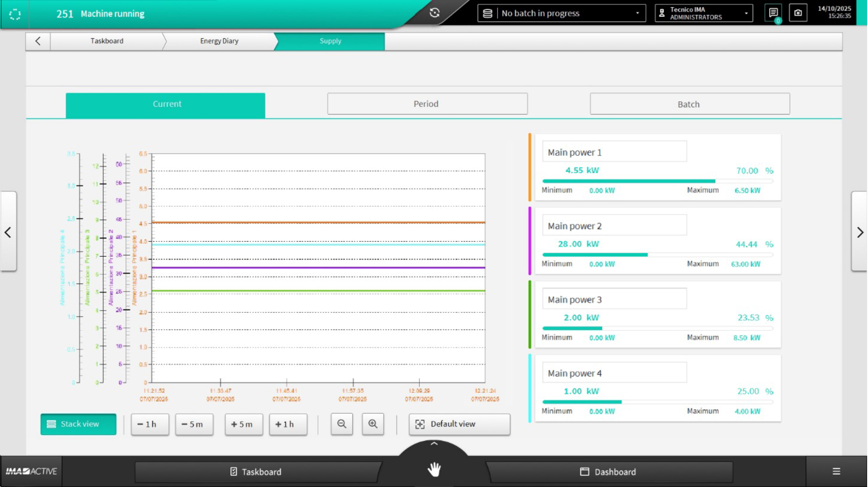Viewport: 868px width, 487px height.
Task: Click the IMA Active logo
Action: click(31, 471)
